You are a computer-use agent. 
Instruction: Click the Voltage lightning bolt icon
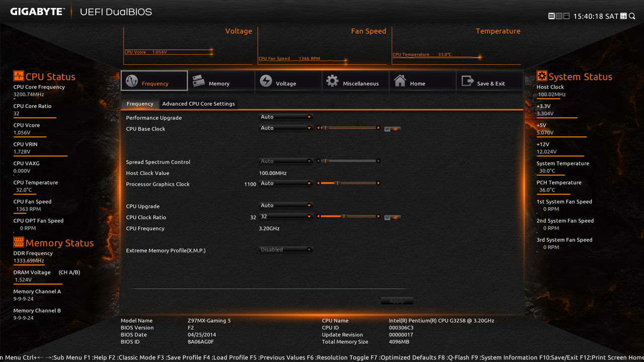(266, 81)
